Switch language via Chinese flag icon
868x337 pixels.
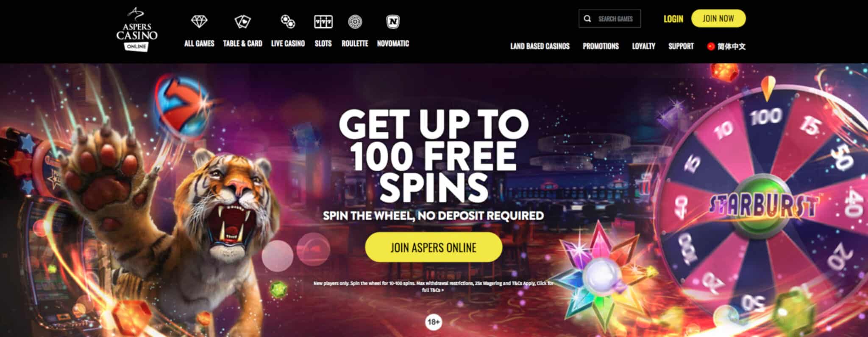click(x=711, y=46)
